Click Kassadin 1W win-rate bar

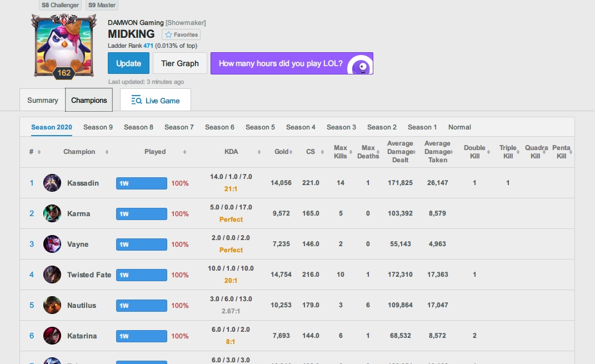tap(142, 183)
